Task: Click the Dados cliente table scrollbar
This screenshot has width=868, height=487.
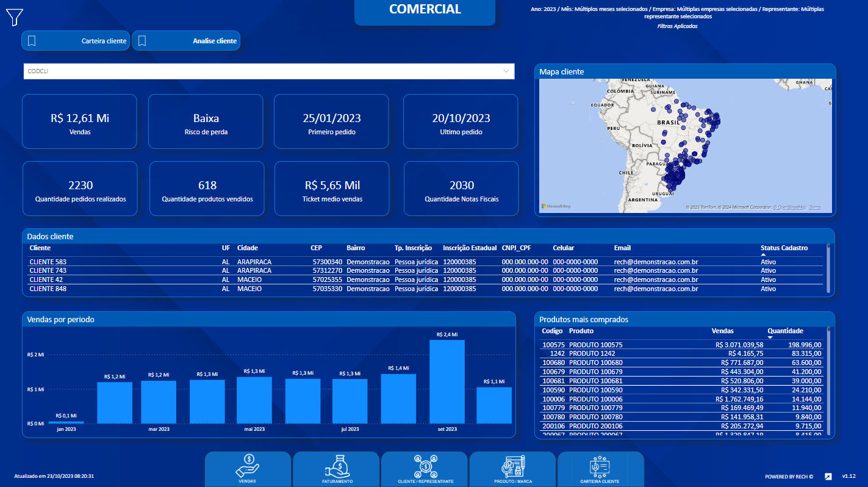Action: pos(828,269)
